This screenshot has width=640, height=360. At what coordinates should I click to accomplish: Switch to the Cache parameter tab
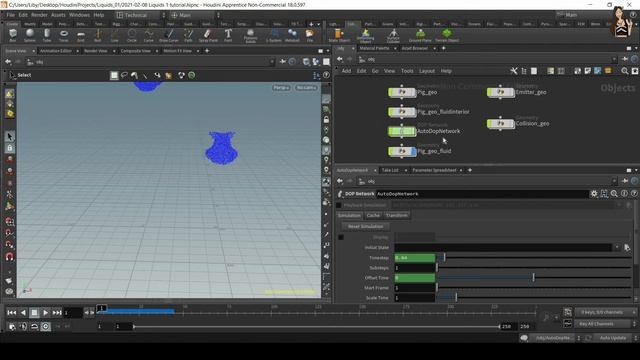373,216
